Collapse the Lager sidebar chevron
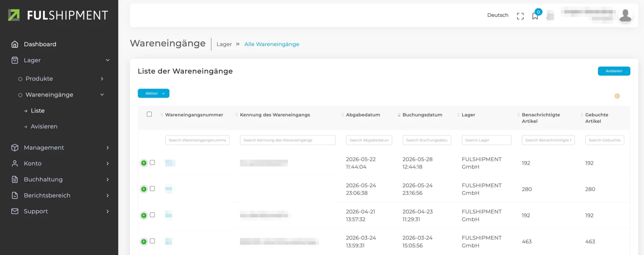This screenshot has height=255, width=644. pos(107,60)
